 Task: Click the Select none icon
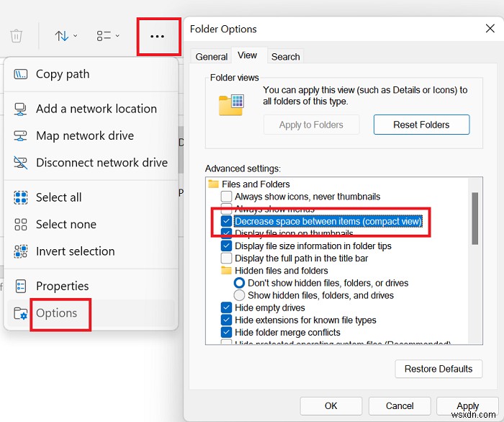[x=21, y=225]
